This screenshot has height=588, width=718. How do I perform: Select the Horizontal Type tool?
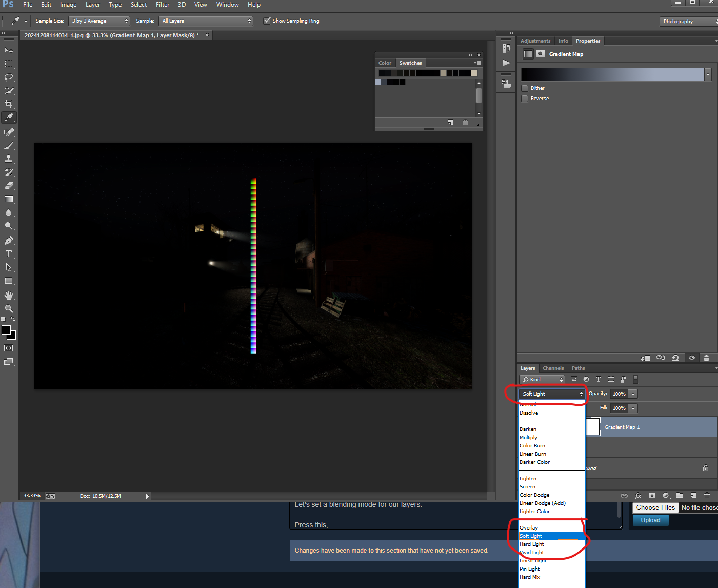(x=9, y=254)
